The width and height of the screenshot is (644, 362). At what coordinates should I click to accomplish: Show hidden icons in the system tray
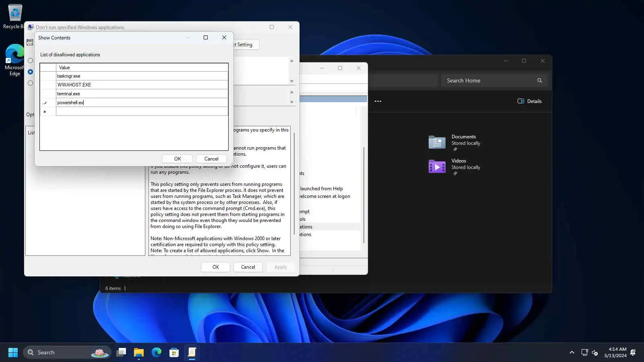pos(572,353)
